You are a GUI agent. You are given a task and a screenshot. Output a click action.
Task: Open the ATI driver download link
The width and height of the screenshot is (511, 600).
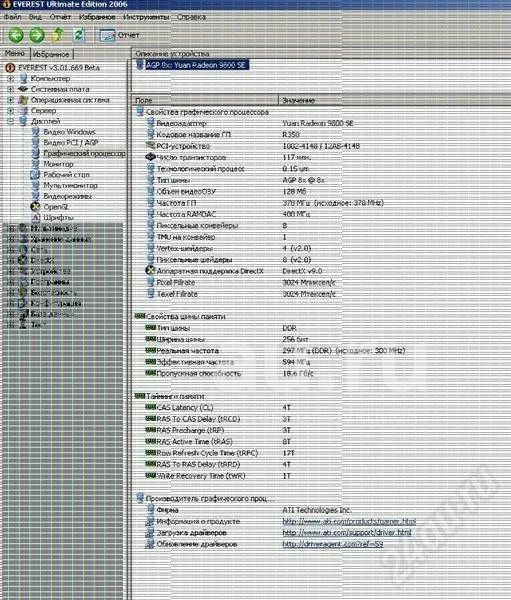[x=347, y=533]
